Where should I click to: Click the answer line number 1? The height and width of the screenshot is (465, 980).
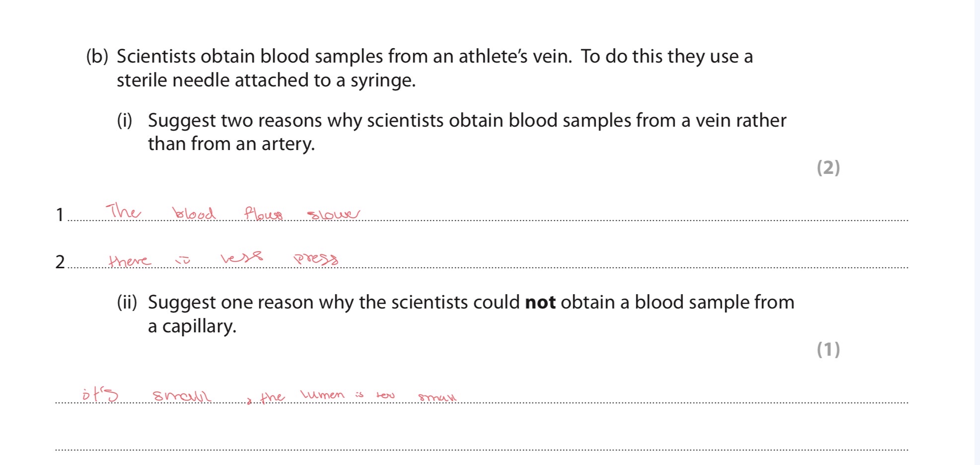(60, 215)
